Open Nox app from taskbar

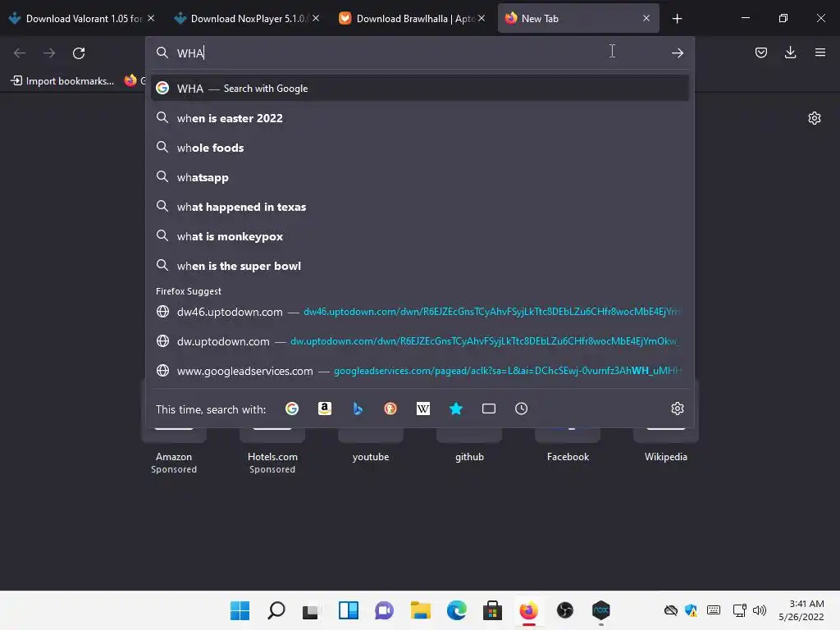click(601, 610)
